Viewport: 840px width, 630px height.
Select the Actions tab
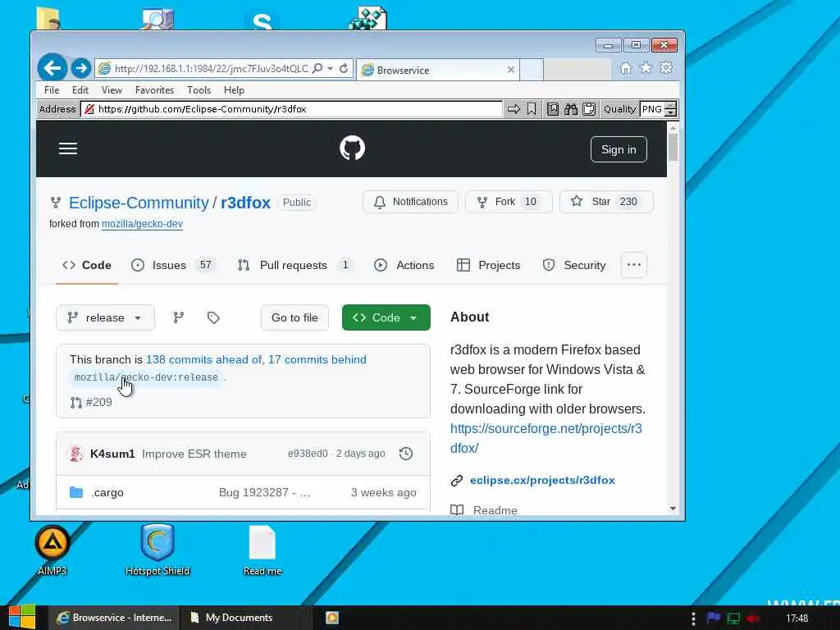(x=404, y=265)
